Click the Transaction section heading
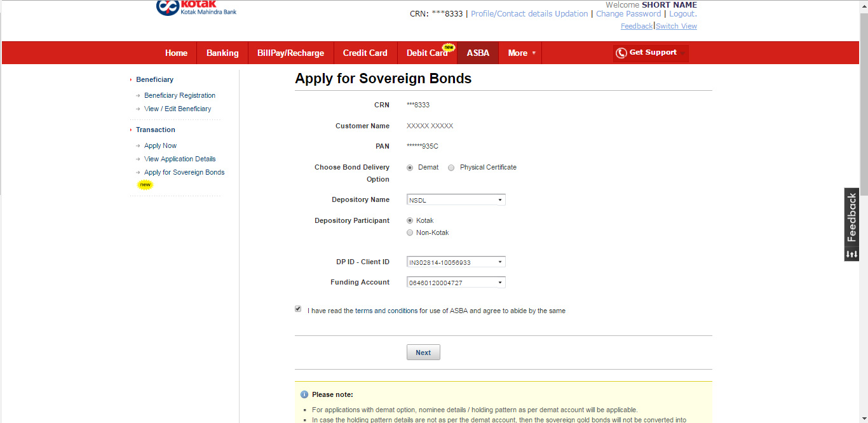The width and height of the screenshot is (868, 423). coord(156,130)
